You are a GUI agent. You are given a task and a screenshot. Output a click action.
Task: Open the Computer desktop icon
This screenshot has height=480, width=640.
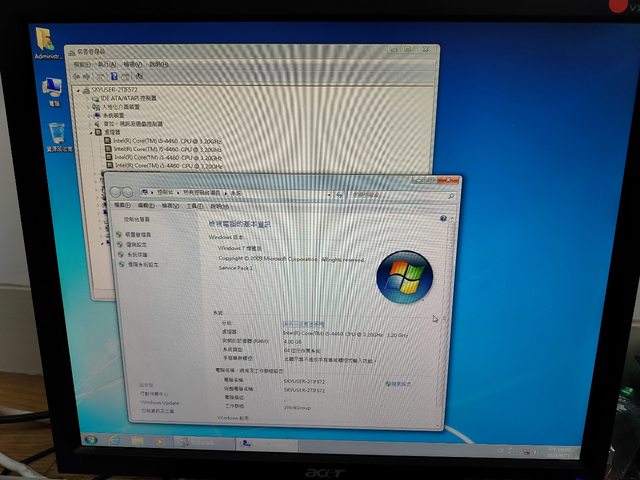[53, 90]
